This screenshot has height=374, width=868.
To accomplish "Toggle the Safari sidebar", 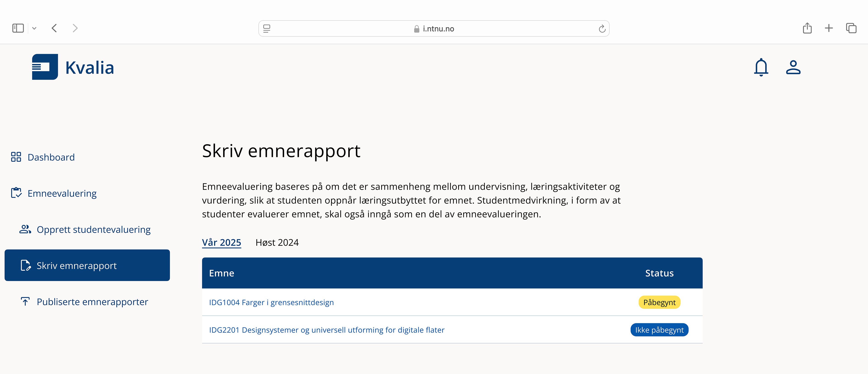I will (x=18, y=28).
